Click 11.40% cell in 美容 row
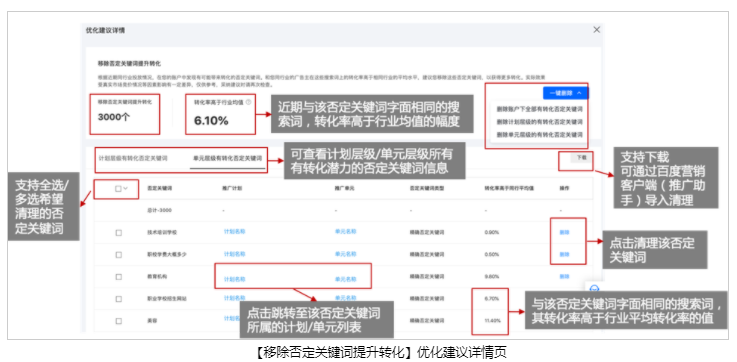The width and height of the screenshot is (737, 362). click(493, 321)
